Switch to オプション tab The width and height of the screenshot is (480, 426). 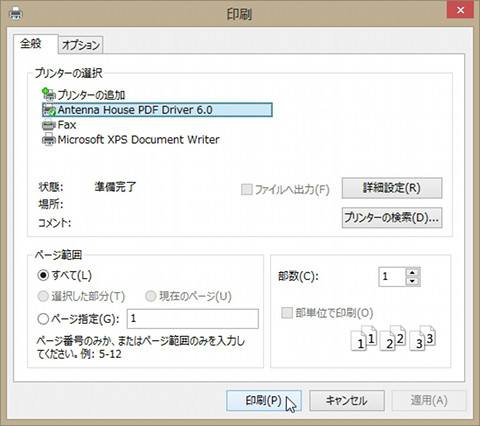pyautogui.click(x=81, y=45)
